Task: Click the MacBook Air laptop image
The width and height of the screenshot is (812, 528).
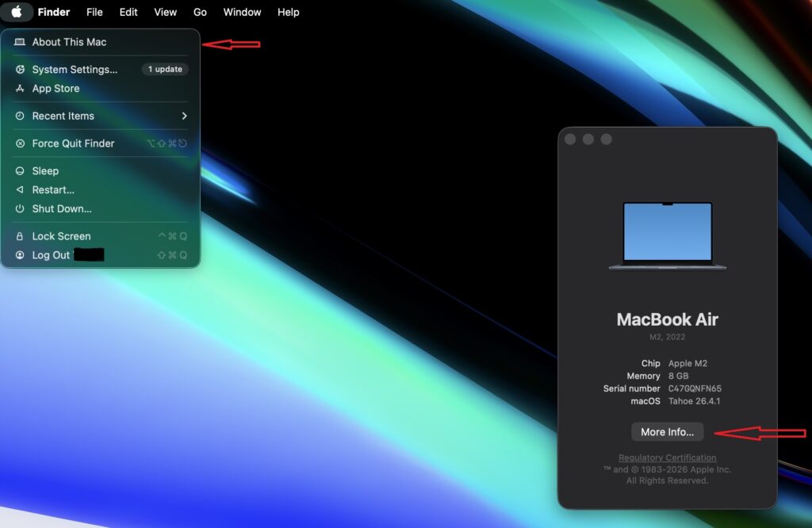Action: [668, 235]
